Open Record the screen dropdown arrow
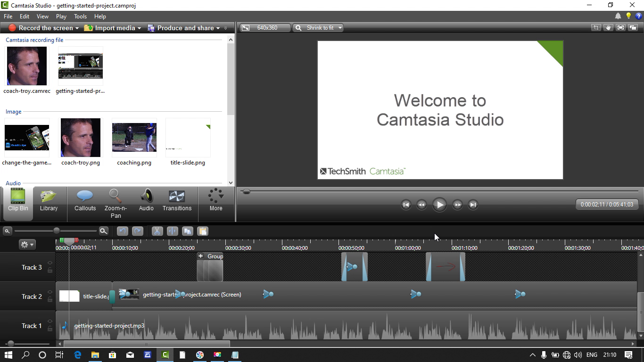 coord(77,28)
